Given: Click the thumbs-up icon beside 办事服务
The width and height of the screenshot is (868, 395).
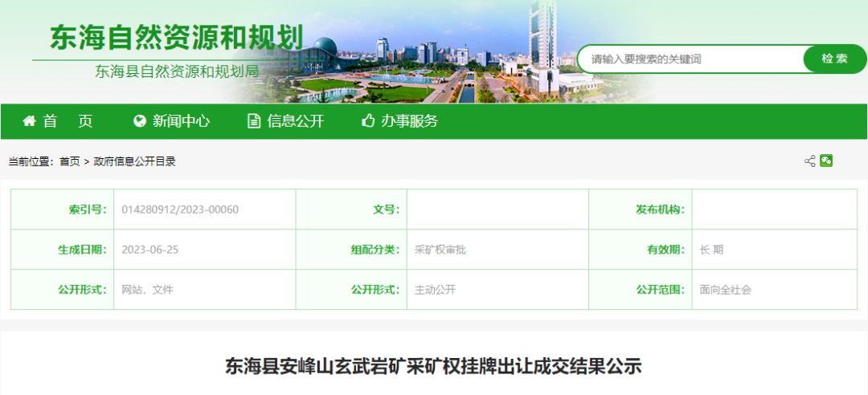Looking at the screenshot, I should point(369,121).
